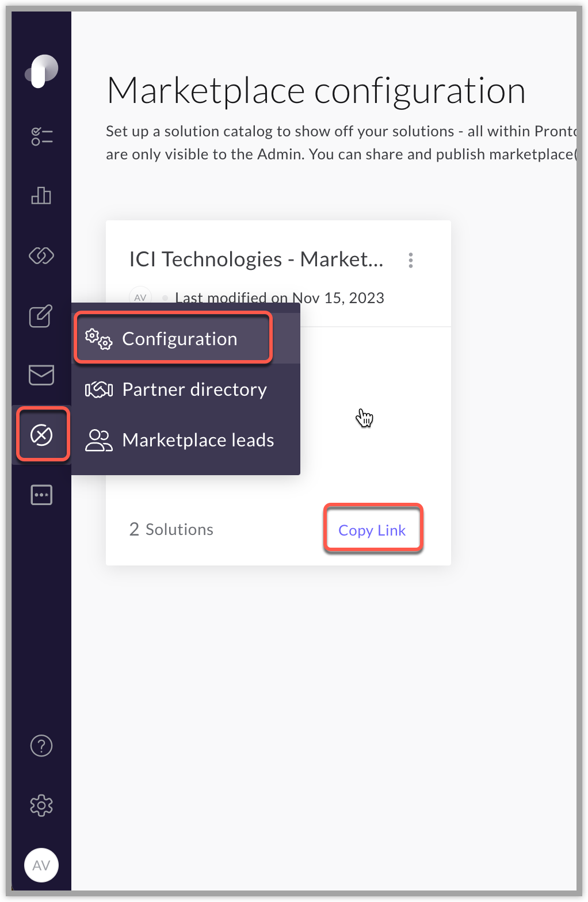This screenshot has width=588, height=902.
Task: Click the gears icon beside Configuration
Action: (x=98, y=339)
